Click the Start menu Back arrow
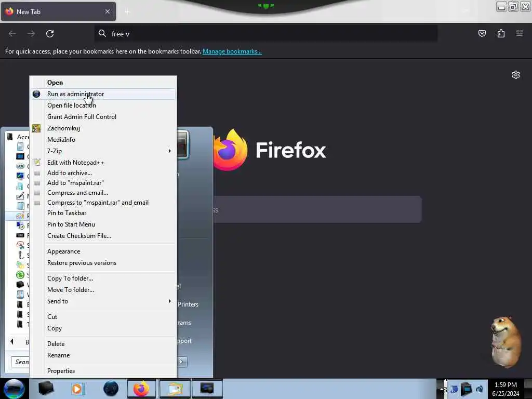This screenshot has height=399, width=532. [x=12, y=342]
